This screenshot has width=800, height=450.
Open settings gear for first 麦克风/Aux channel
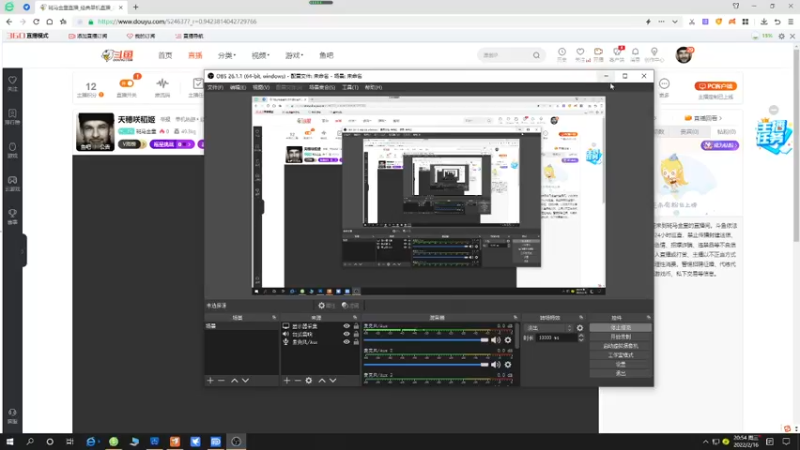(508, 340)
